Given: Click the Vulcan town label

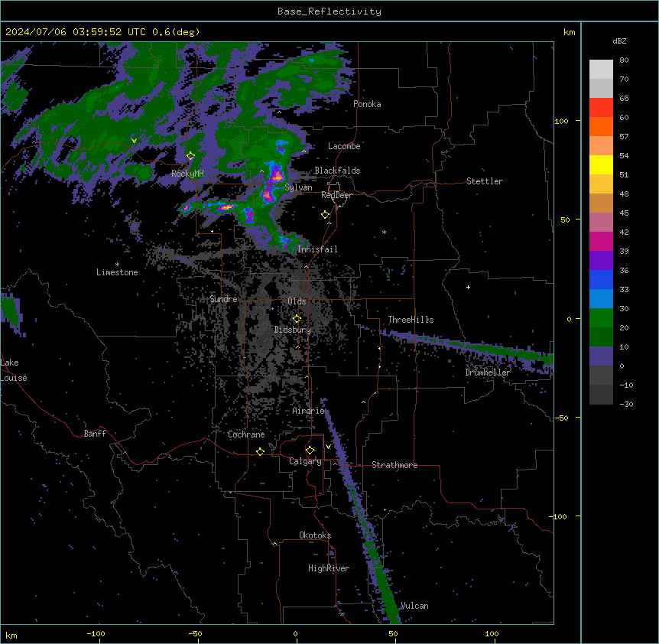Looking at the screenshot, I should (414, 606).
